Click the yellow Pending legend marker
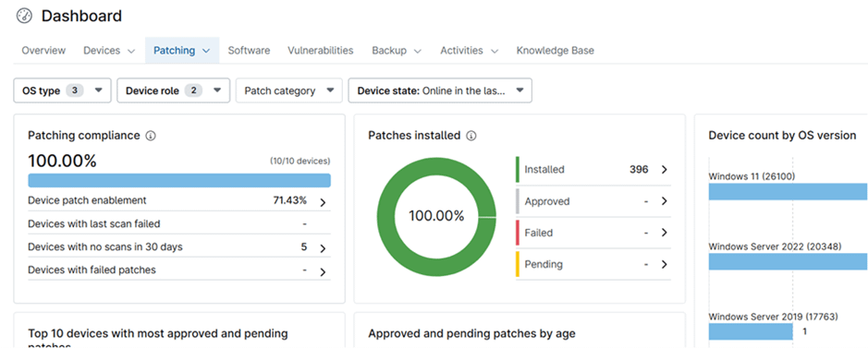This screenshot has width=868, height=348. point(518,264)
